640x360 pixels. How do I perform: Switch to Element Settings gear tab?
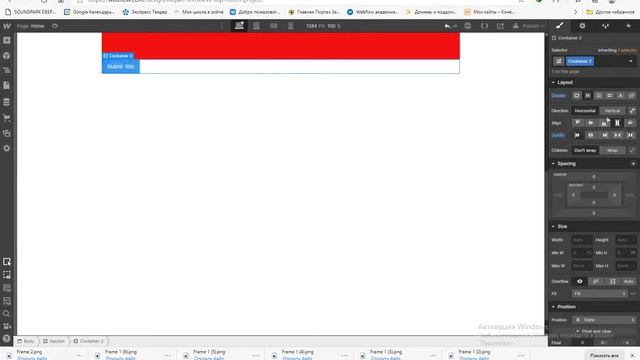[x=582, y=26]
